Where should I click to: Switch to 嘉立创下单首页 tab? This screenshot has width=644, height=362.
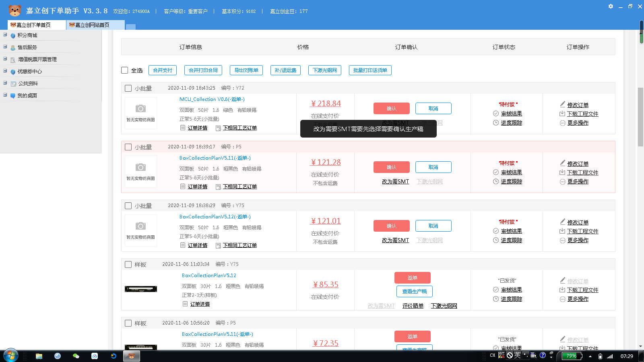pos(37,25)
